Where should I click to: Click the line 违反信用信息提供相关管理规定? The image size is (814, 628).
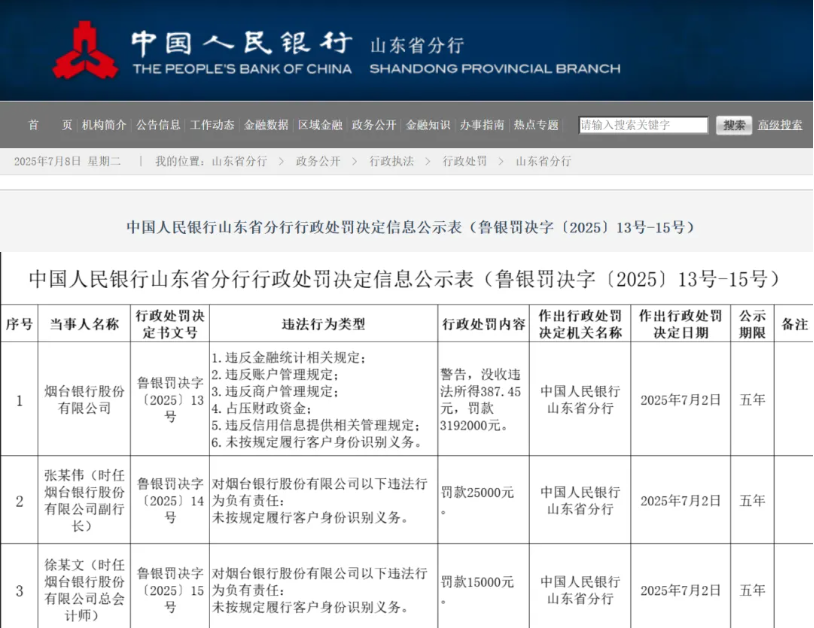[316, 425]
